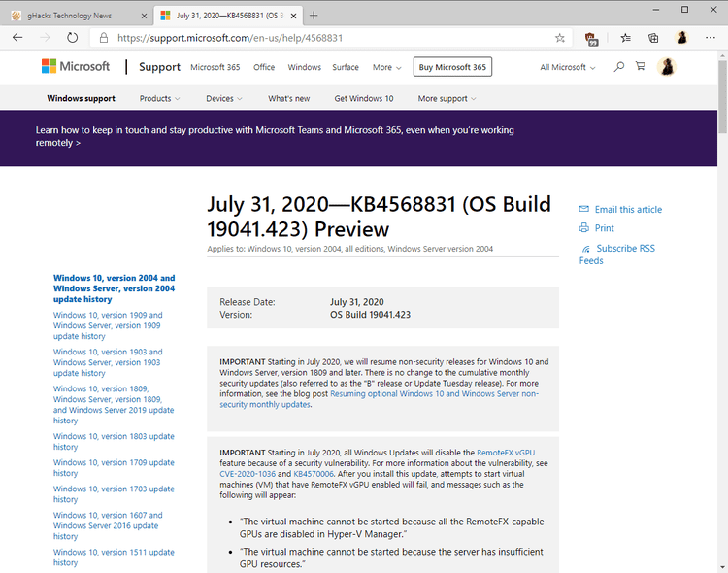Open a new tab with plus button
Viewport: 728px width, 573px height.
pyautogui.click(x=314, y=16)
